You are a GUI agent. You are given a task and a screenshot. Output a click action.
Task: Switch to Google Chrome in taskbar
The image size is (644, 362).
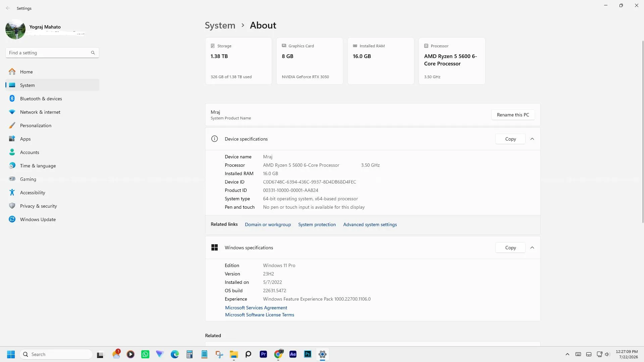(278, 354)
